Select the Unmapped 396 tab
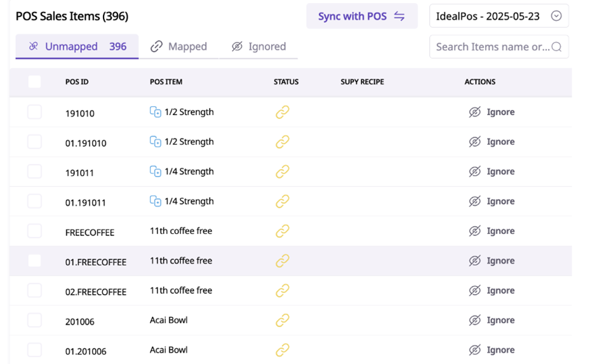Image resolution: width=597 pixels, height=364 pixels. [77, 47]
